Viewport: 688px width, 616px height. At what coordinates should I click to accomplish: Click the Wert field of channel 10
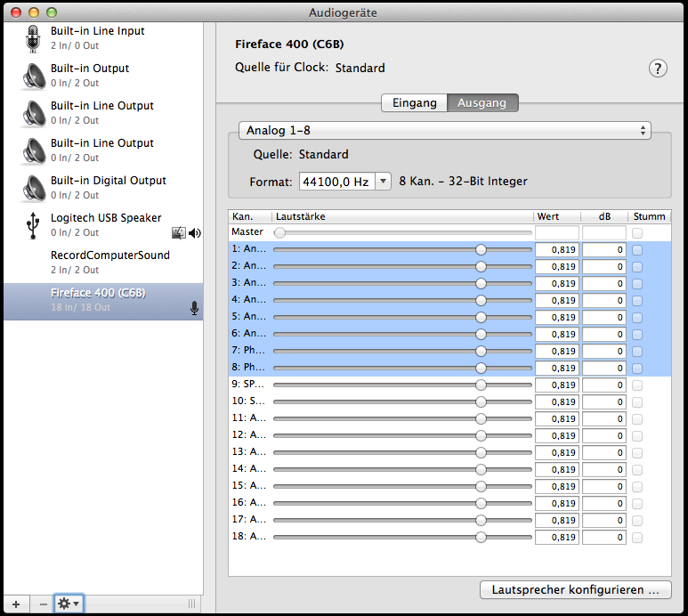(557, 401)
